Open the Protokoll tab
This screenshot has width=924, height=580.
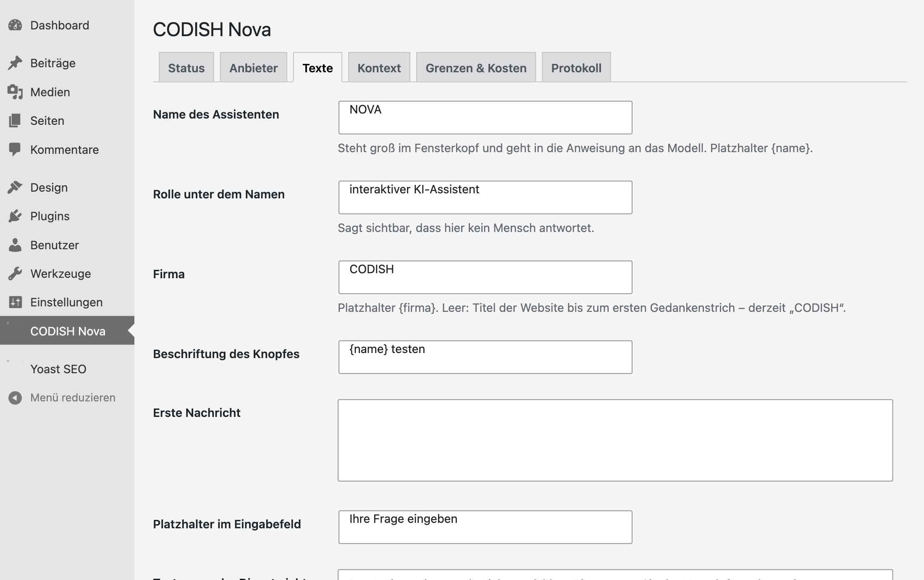click(576, 67)
